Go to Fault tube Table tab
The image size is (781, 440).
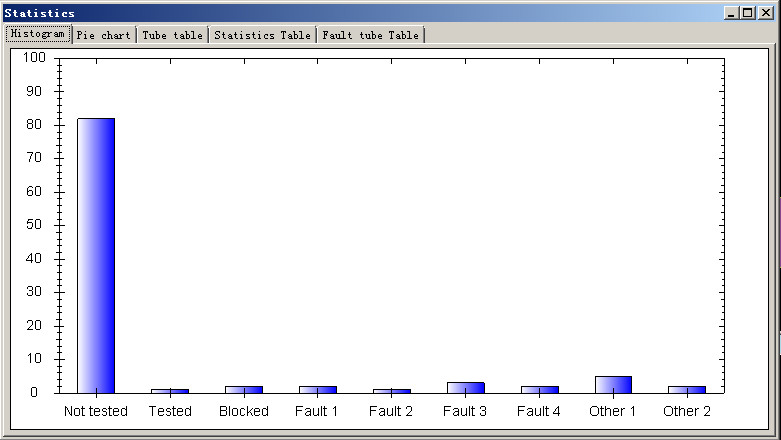tap(371, 35)
